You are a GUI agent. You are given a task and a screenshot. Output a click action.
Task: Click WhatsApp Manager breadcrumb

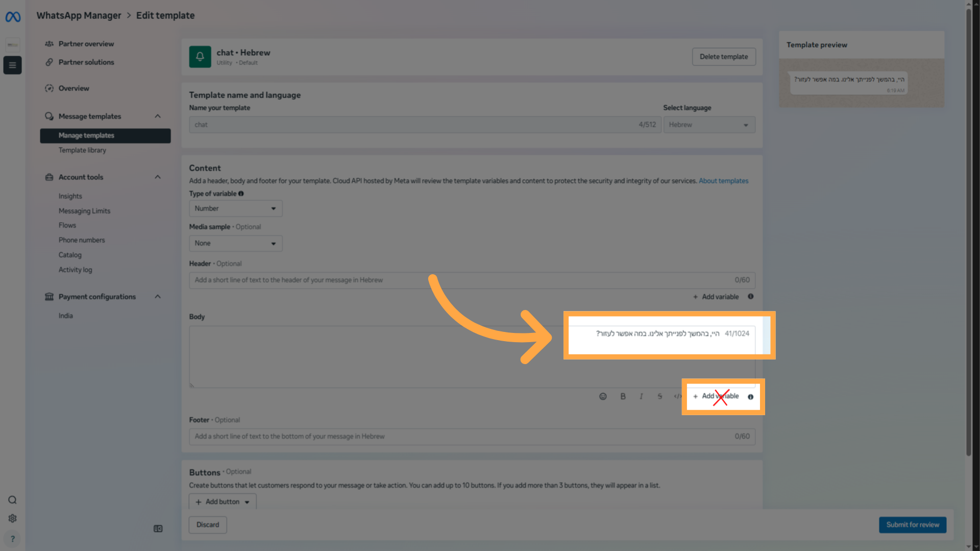(x=79, y=15)
